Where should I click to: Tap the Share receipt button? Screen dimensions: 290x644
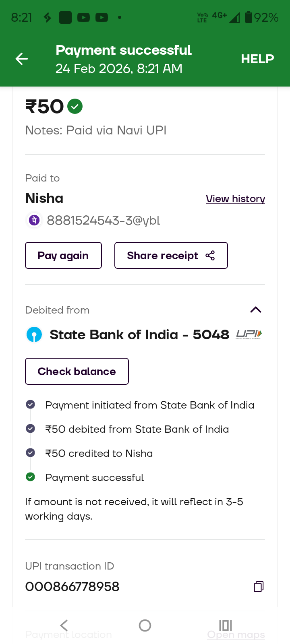tap(171, 256)
